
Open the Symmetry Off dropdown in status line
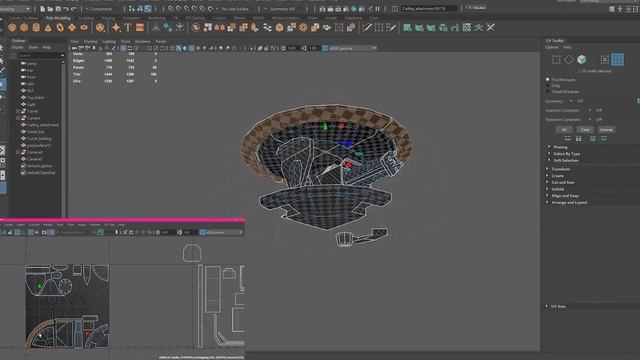[x=283, y=9]
